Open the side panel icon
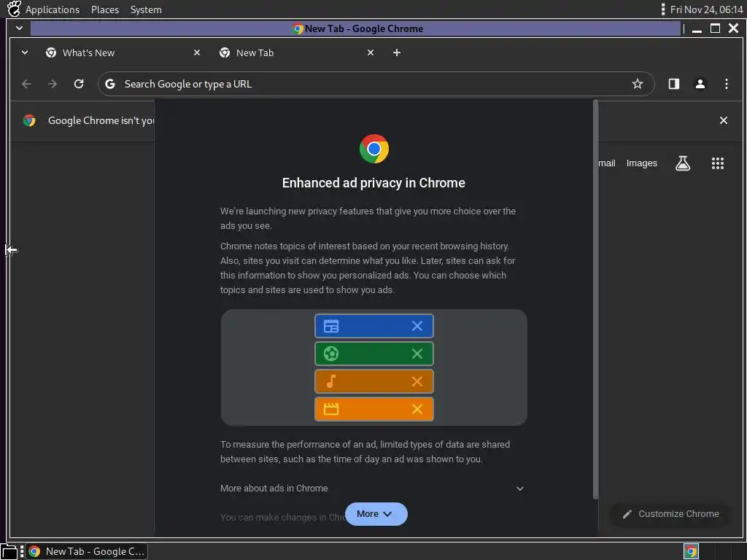The width and height of the screenshot is (747, 560). [x=673, y=84]
